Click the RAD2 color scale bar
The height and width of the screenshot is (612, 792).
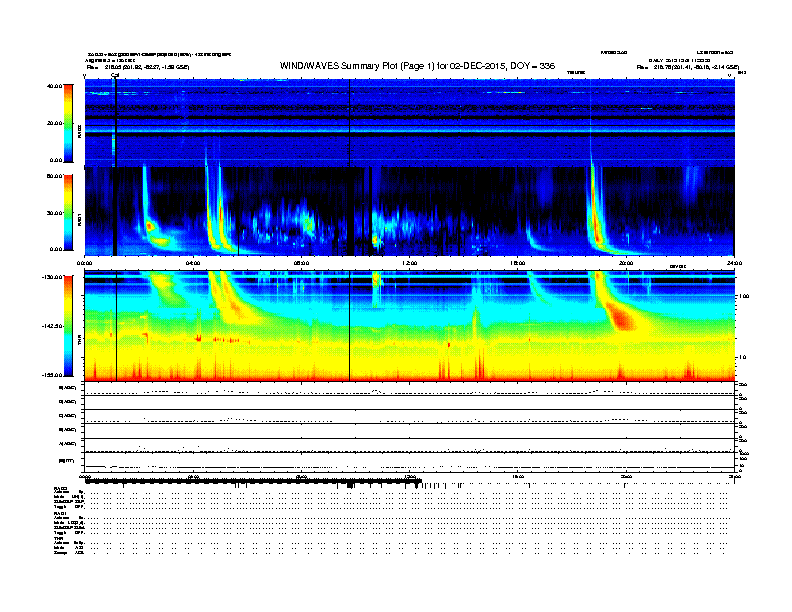68,123
